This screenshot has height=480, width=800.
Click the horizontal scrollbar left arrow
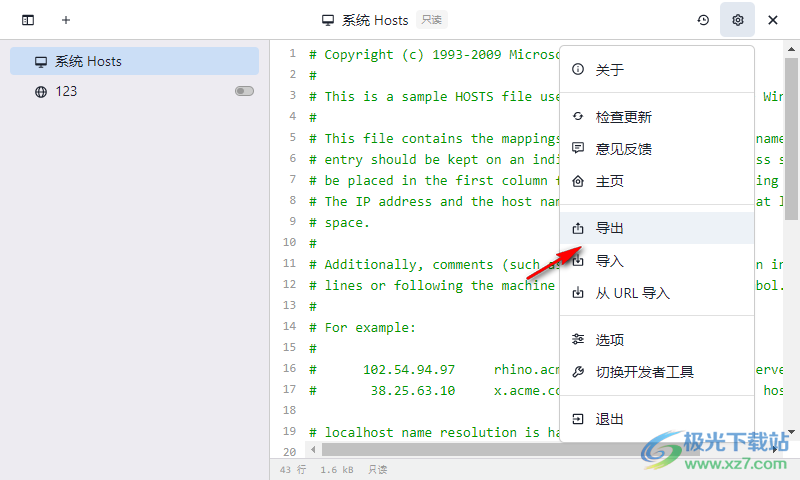(x=313, y=449)
